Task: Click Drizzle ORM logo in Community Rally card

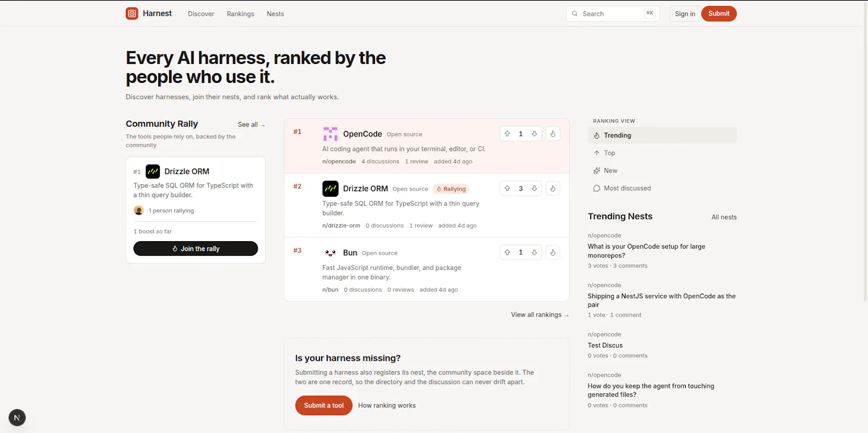Action: pos(153,171)
